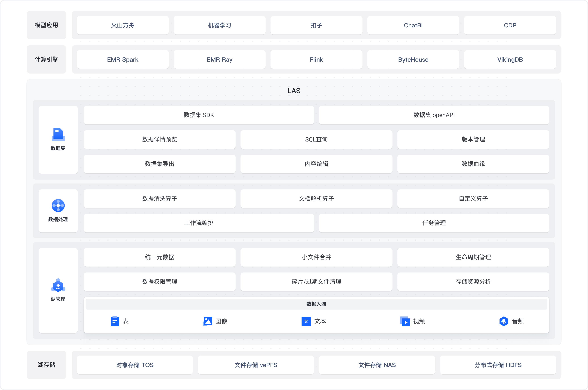Image resolution: width=588 pixels, height=390 pixels.
Task: Click the 内容编辑 card
Action: 316,164
